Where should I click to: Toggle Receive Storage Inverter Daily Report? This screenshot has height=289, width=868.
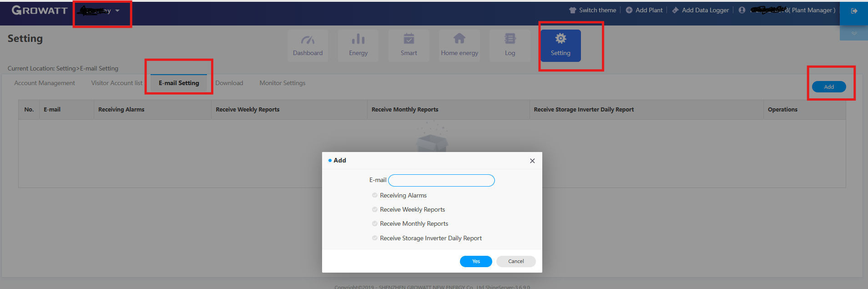pos(375,238)
